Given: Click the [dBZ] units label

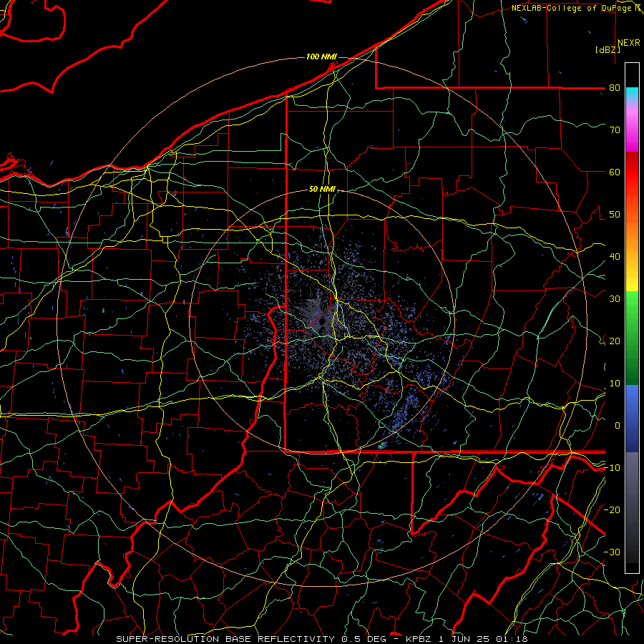Looking at the screenshot, I should coord(608,50).
